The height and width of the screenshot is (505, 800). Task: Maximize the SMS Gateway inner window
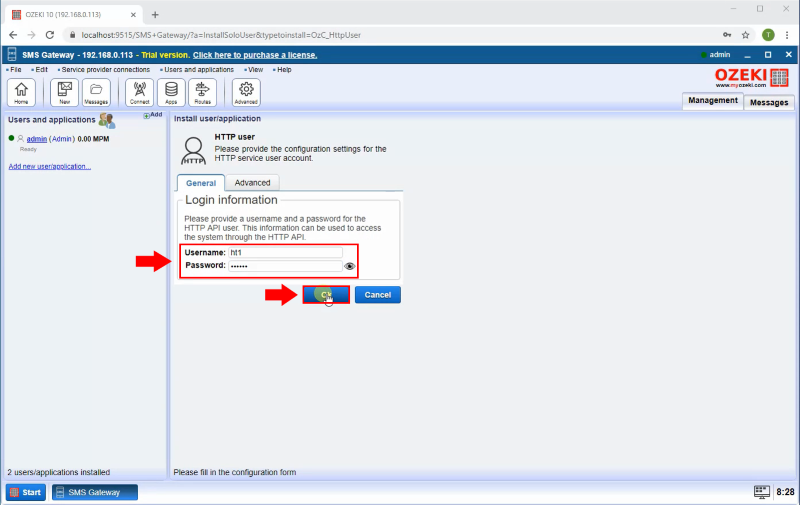[x=768, y=55]
